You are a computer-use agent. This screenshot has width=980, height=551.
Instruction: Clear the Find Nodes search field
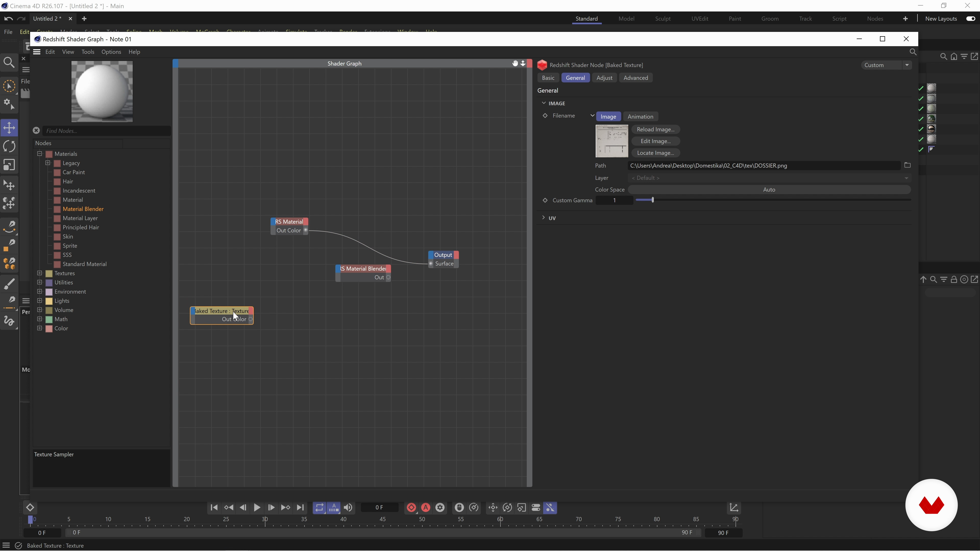(36, 130)
